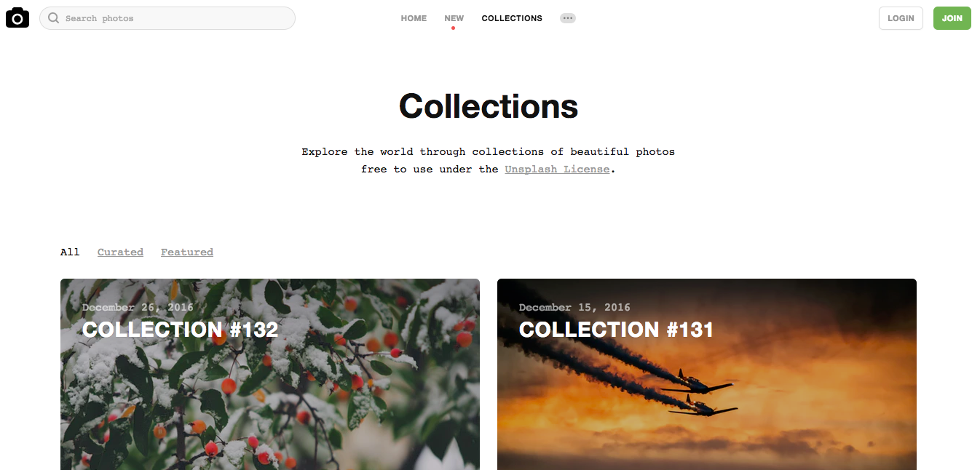Switch to the Curated filter
Image resolution: width=980 pixels, height=470 pixels.
(x=120, y=252)
